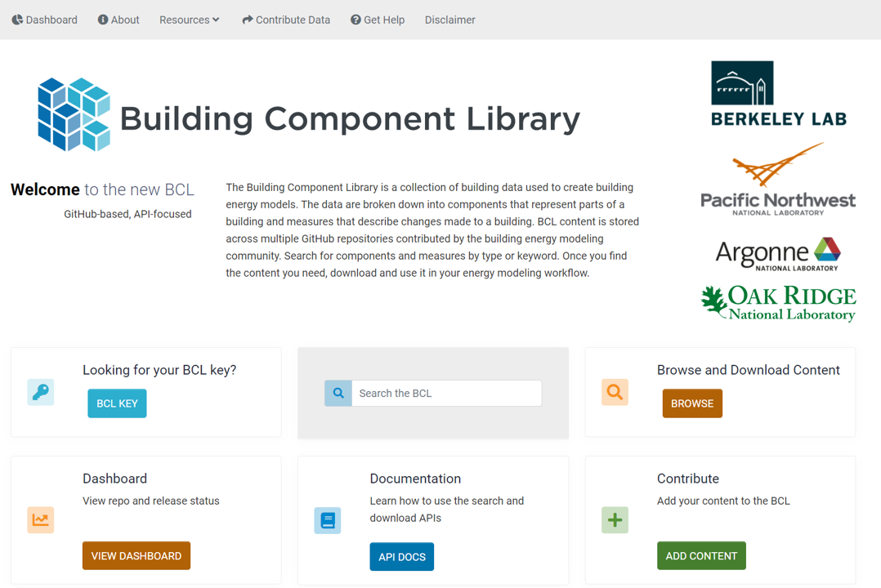Screen dimensions: 881x588
Task: Click the ADD CONTENT button
Action: point(701,555)
